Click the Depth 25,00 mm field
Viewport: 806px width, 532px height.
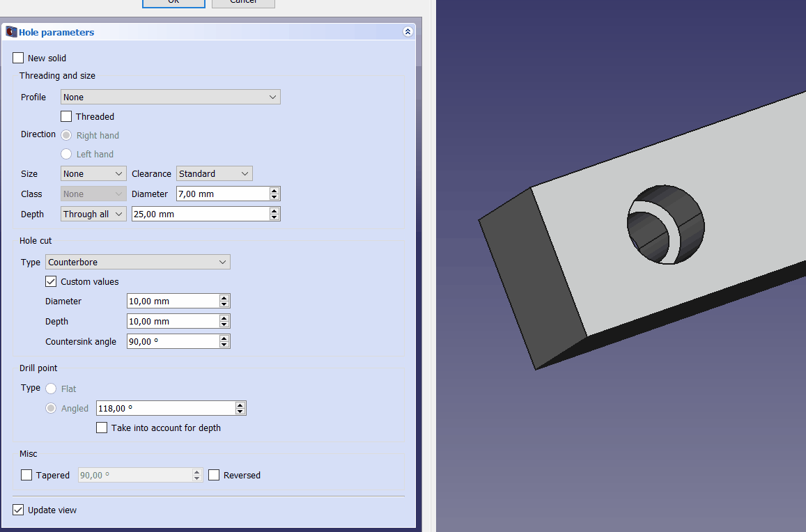(x=201, y=214)
